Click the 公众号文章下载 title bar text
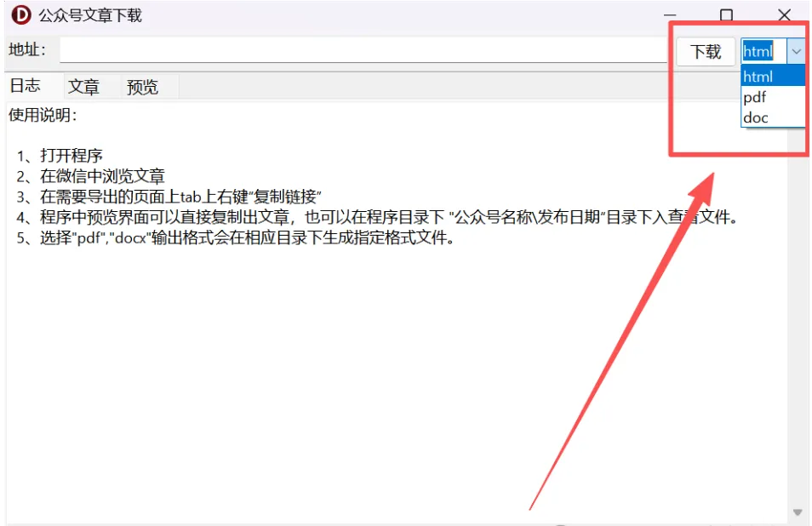 [90, 15]
